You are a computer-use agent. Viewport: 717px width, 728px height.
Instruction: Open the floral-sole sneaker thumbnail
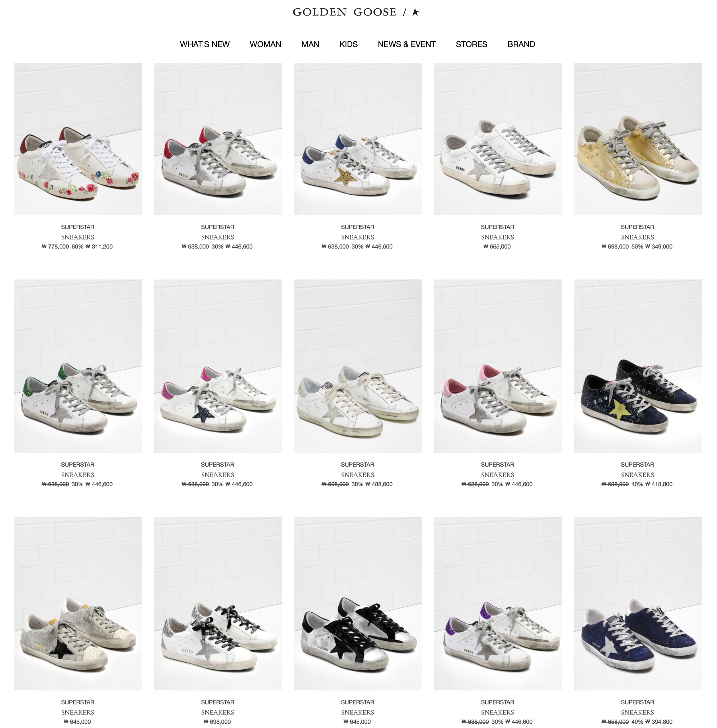pos(78,139)
